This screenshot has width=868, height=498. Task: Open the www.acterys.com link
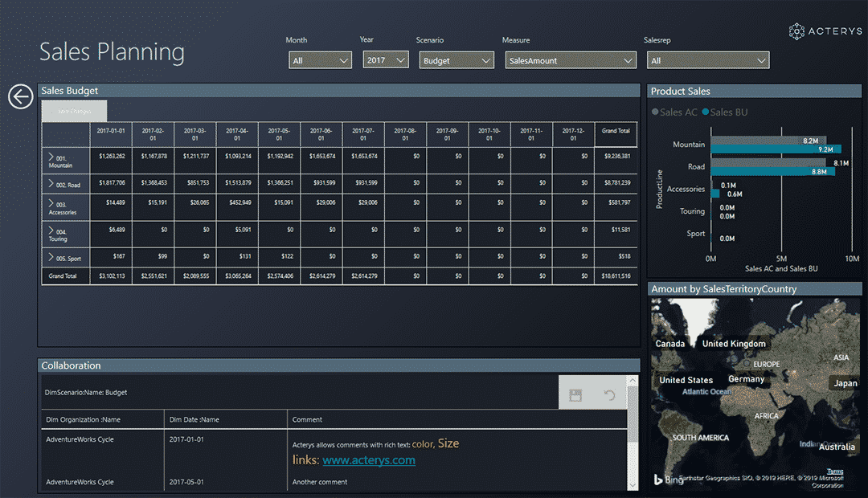(369, 460)
